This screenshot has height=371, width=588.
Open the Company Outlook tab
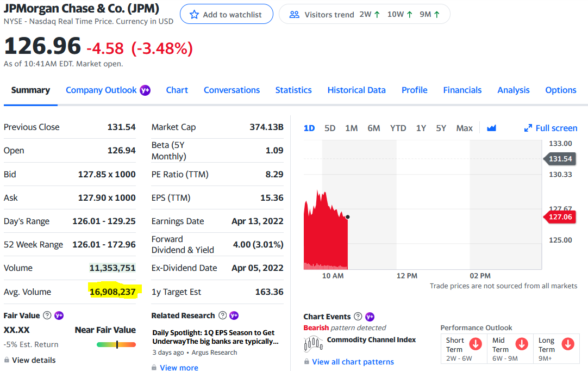pyautogui.click(x=101, y=90)
